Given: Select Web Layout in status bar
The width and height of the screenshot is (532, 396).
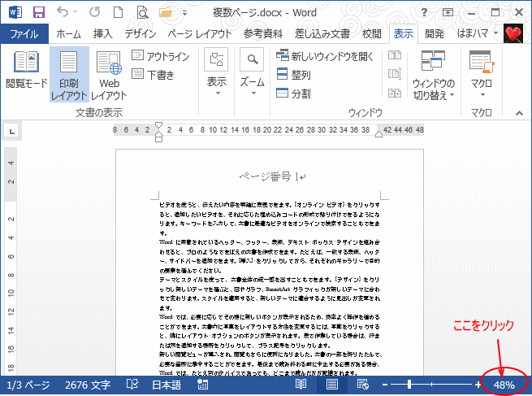Looking at the screenshot, I should [x=363, y=385].
